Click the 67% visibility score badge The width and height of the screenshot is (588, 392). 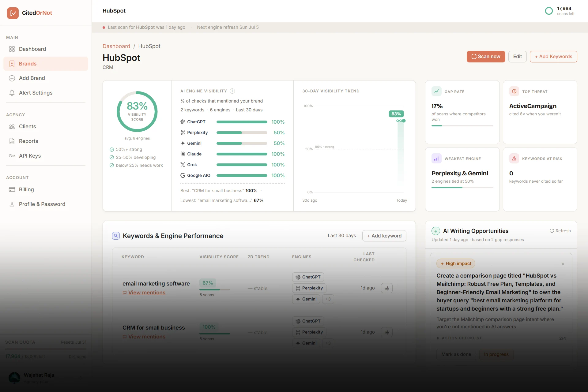(208, 283)
